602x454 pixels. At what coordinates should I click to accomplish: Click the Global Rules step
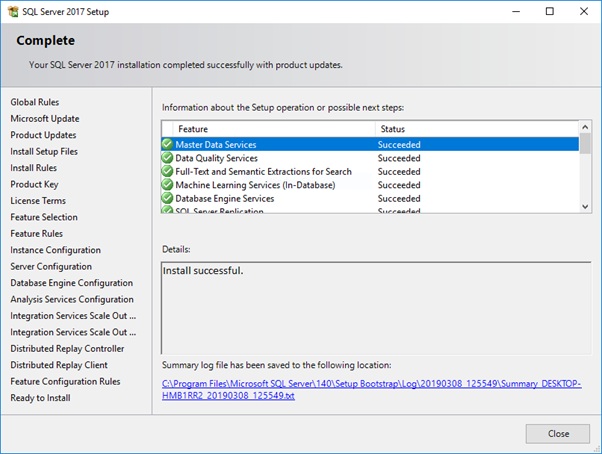pos(35,102)
